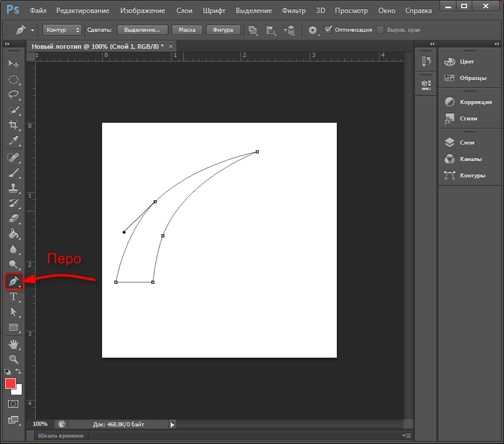The image size is (504, 444).
Task: Expand the gear options dropdown
Action: pyautogui.click(x=313, y=29)
